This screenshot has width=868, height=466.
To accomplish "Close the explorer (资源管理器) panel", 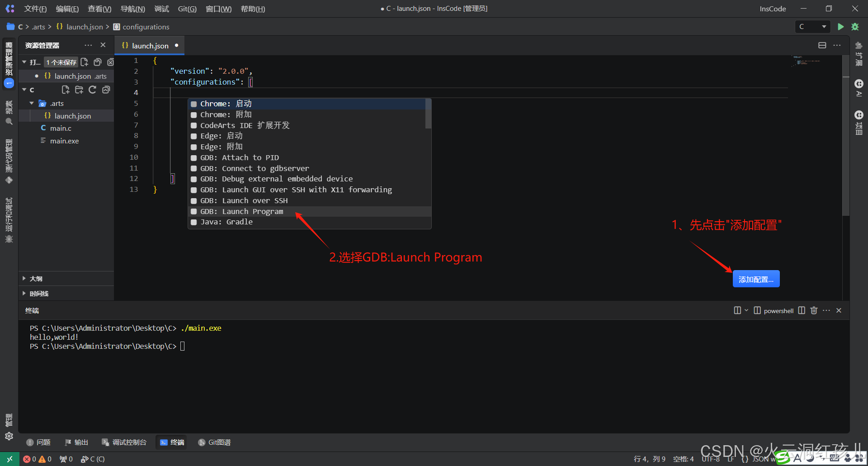I will click(103, 45).
